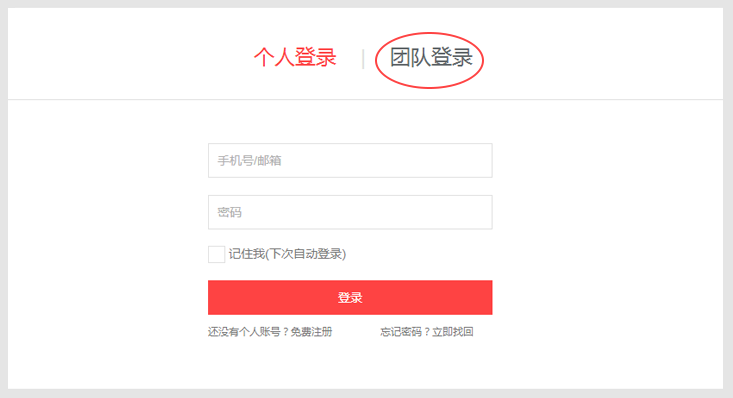This screenshot has width=733, height=398.
Task: Submit the login form
Action: (x=350, y=297)
